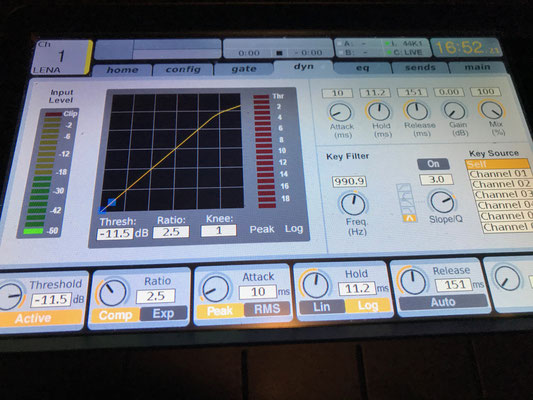Click the 3.0 Slope/Q value field
The image size is (533, 400).
pos(436,179)
